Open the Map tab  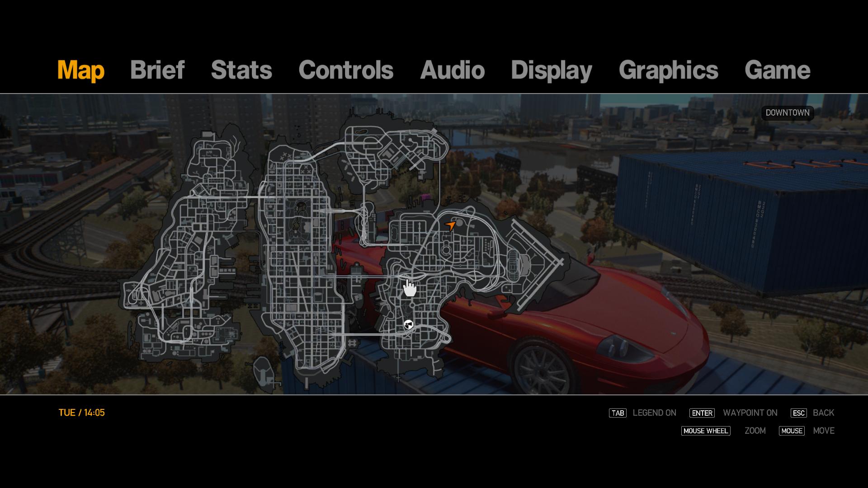81,70
